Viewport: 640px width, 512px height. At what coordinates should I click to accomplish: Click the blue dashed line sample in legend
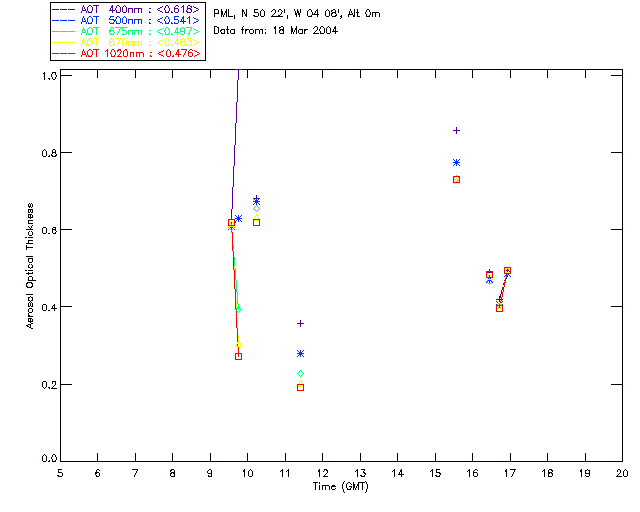(64, 20)
